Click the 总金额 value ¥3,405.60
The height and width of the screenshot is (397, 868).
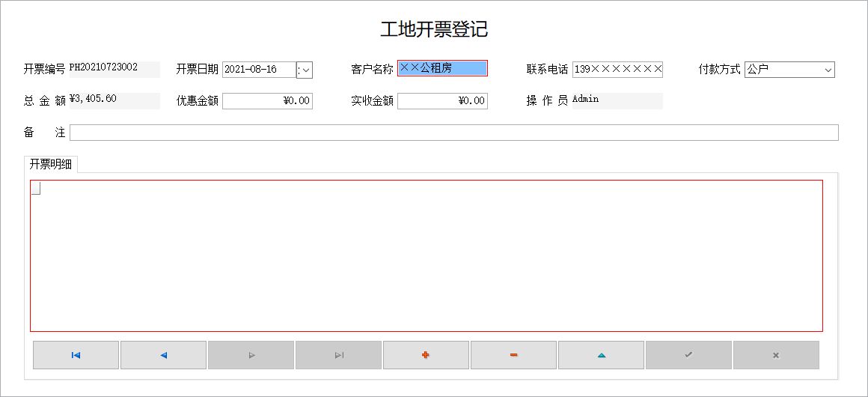click(x=93, y=99)
